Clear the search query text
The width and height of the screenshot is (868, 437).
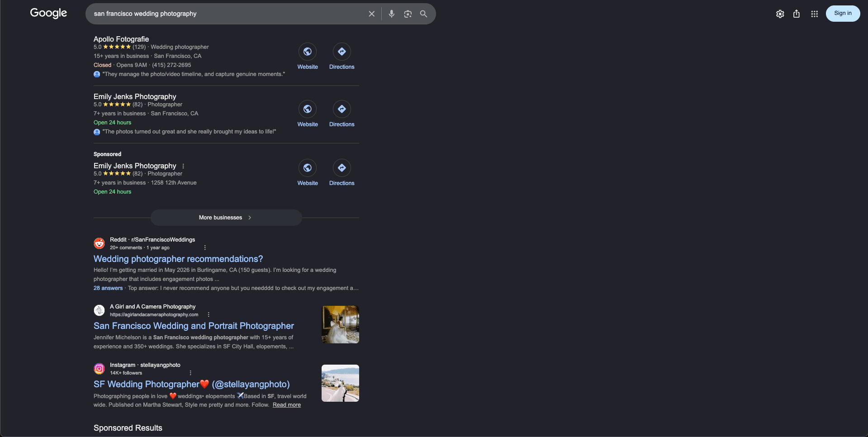click(372, 14)
